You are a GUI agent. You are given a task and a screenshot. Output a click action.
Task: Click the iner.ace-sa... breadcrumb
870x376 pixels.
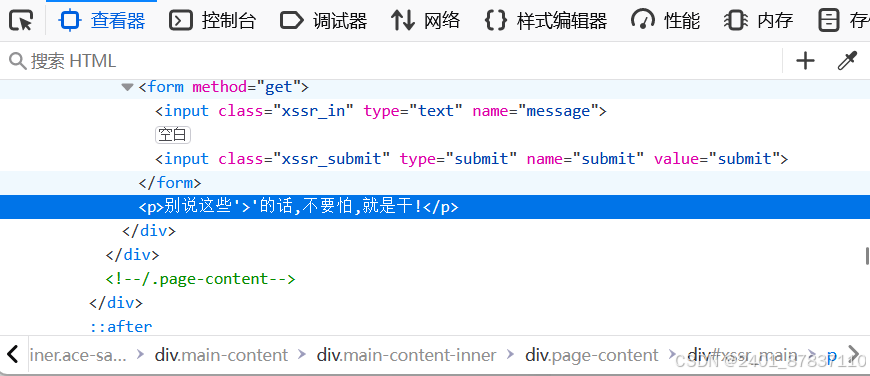[x=78, y=355]
